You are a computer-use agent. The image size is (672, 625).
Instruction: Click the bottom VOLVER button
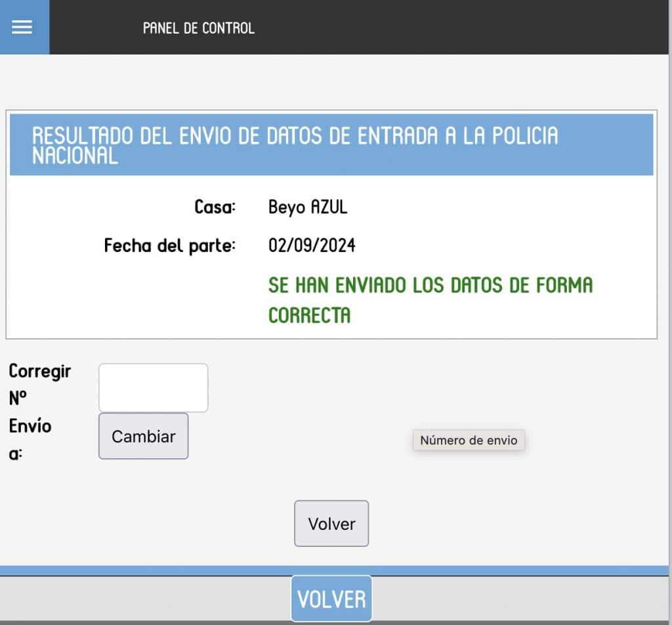tap(331, 598)
